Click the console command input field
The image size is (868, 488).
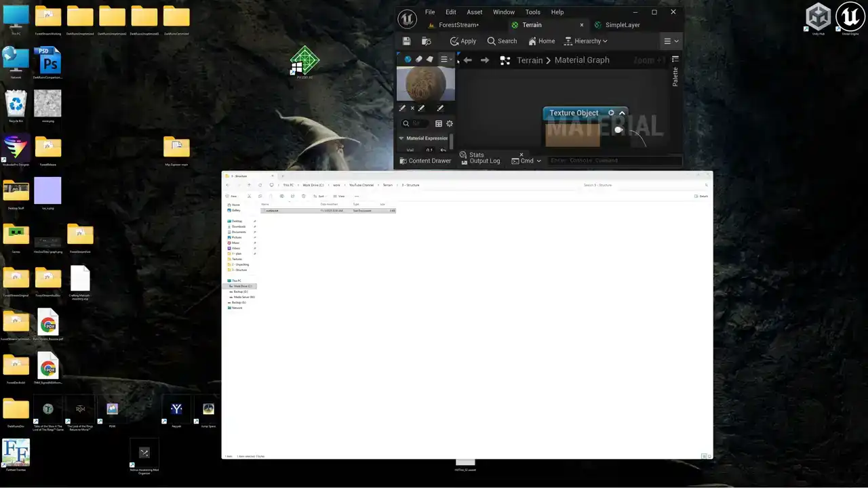(614, 161)
